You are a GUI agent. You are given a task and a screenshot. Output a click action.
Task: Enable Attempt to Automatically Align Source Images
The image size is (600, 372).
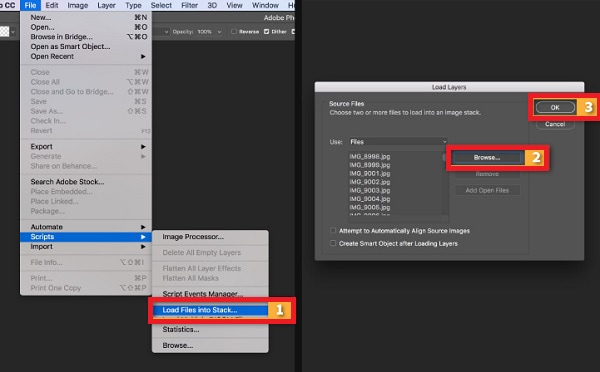(x=333, y=231)
